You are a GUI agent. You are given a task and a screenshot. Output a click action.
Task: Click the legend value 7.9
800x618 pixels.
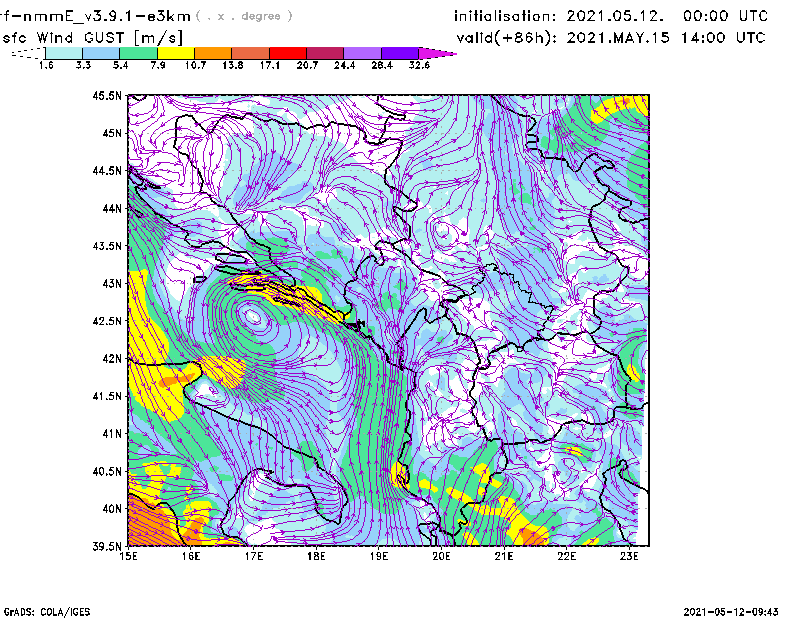click(158, 65)
